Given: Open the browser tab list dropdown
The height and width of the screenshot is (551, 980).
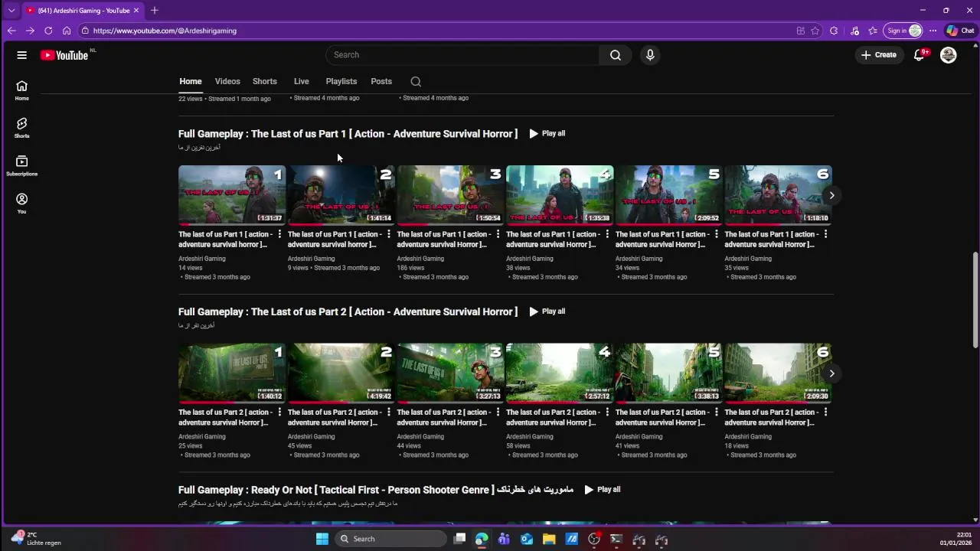Looking at the screenshot, I should point(11,10).
